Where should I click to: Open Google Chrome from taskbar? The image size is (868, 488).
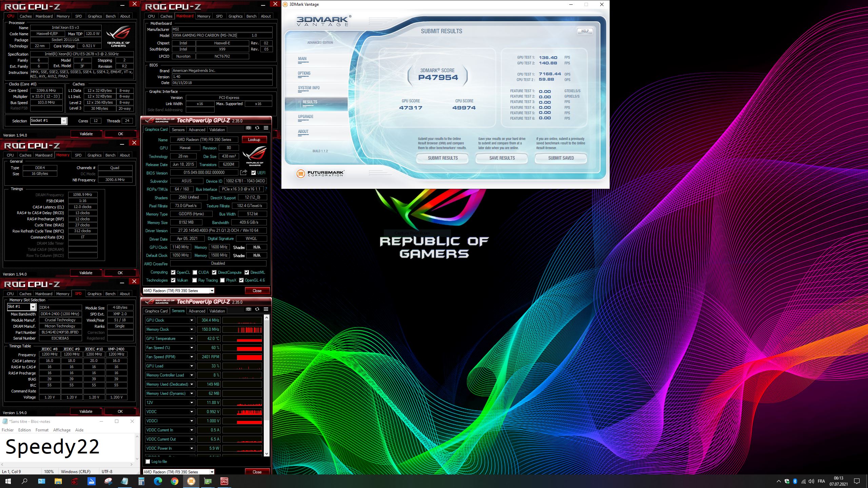tap(175, 481)
